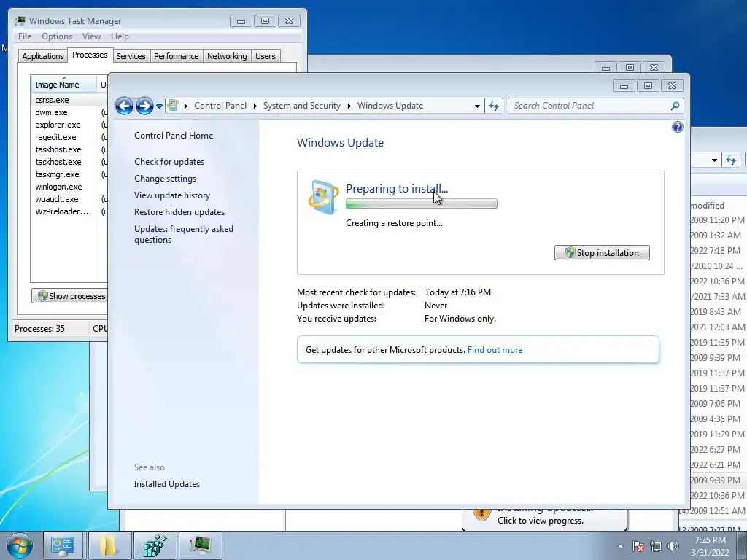Click the network tray icon

click(656, 546)
